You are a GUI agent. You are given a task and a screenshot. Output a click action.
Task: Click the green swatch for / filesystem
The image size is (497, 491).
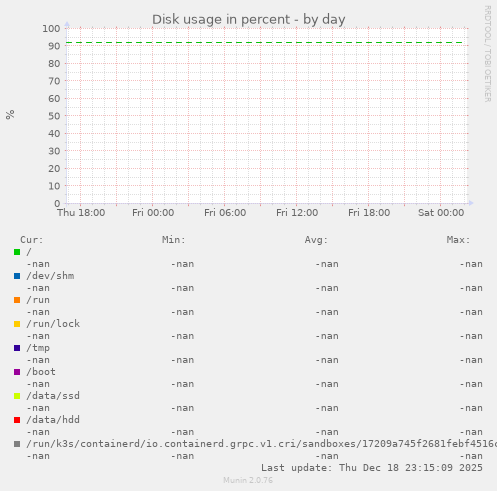[x=17, y=252]
